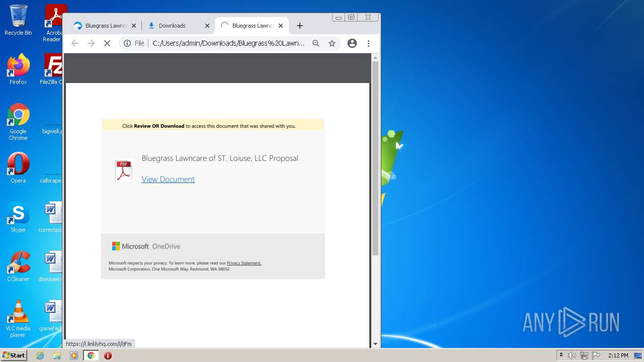Screen dimensions: 644x362
Task: Open the zoom magnifier icon
Action: tap(316, 43)
